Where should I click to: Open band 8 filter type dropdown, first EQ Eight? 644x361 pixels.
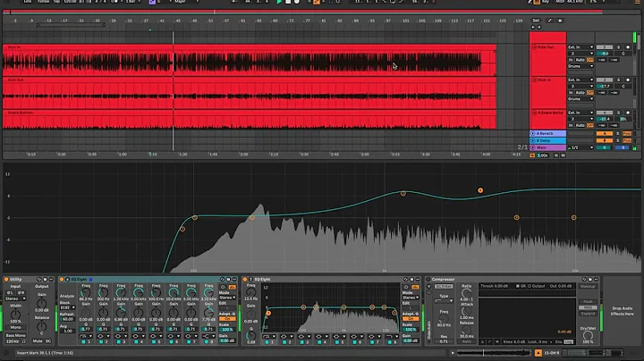(x=208, y=336)
